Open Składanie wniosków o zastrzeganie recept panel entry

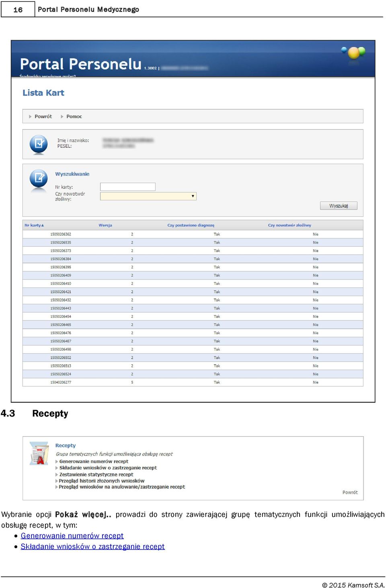pyautogui.click(x=108, y=468)
